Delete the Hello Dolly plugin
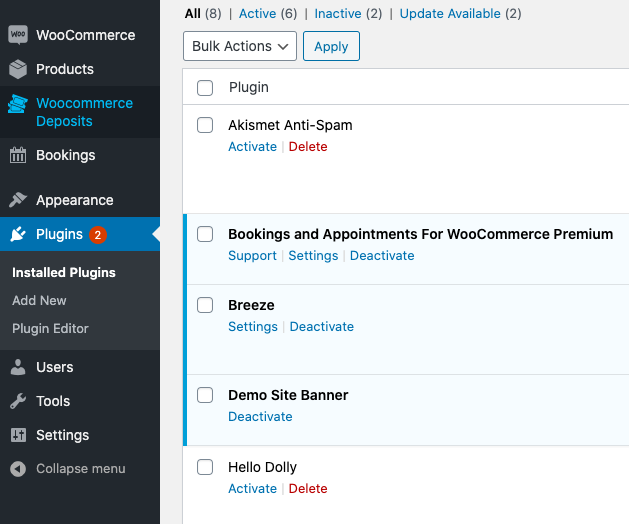The height and width of the screenshot is (524, 629). pyautogui.click(x=308, y=488)
